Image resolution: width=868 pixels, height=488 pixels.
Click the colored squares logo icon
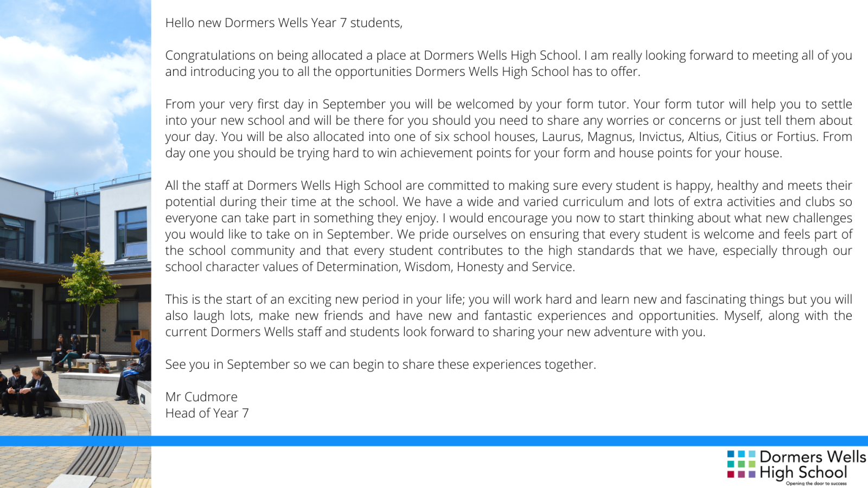click(741, 464)
